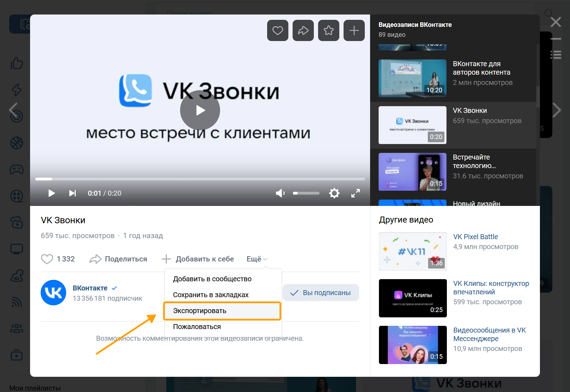Skip to the next video

72,193
